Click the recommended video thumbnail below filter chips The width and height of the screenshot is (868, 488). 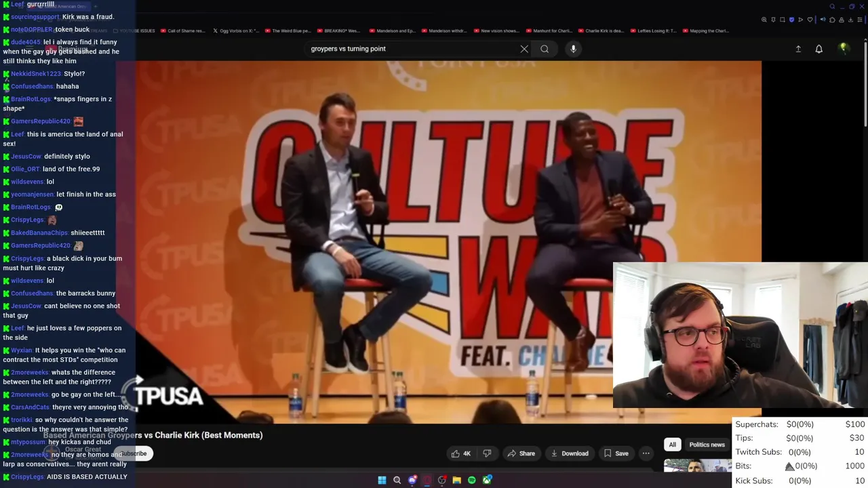[x=697, y=465]
